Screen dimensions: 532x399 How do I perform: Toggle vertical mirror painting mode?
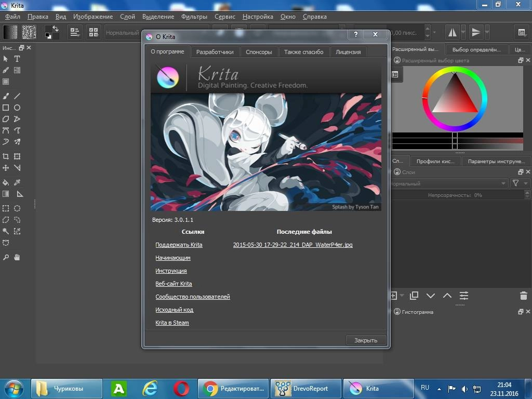click(476, 32)
